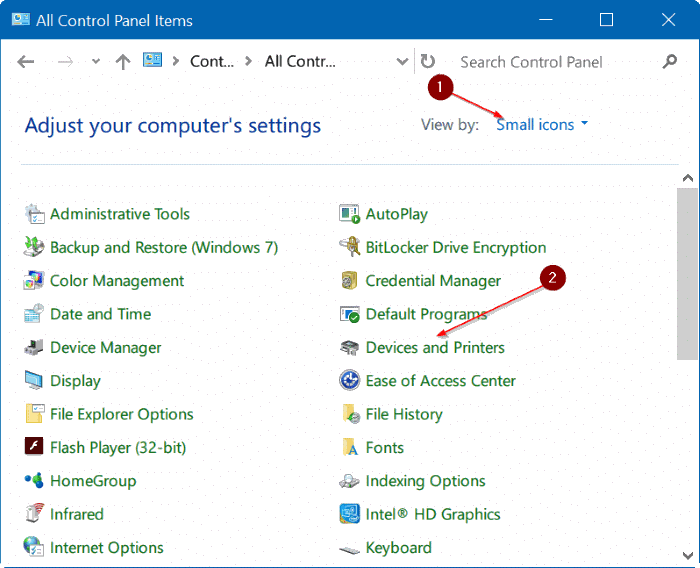700x568 pixels.
Task: Open the Color Management icon
Action: point(34,281)
